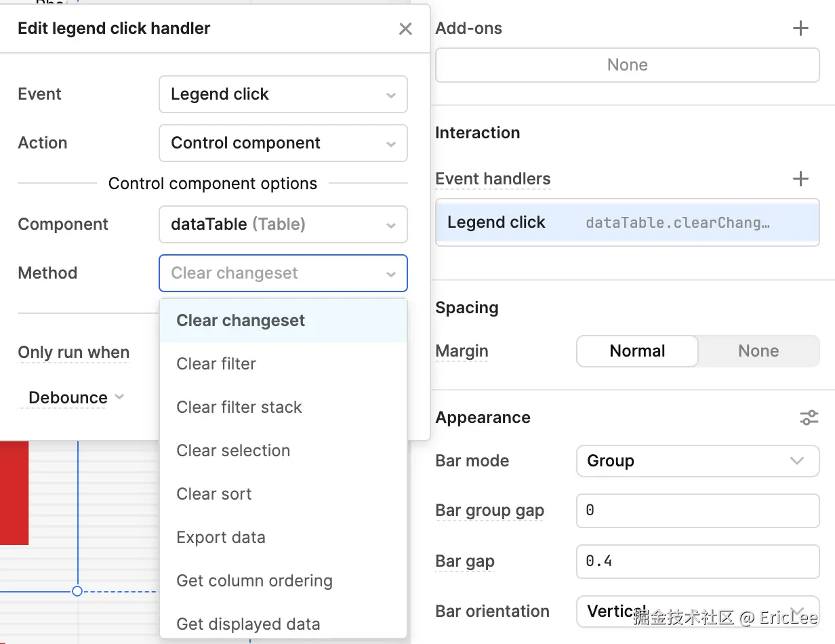This screenshot has width=835, height=644.
Task: Set Margin to Normal
Action: pos(637,351)
